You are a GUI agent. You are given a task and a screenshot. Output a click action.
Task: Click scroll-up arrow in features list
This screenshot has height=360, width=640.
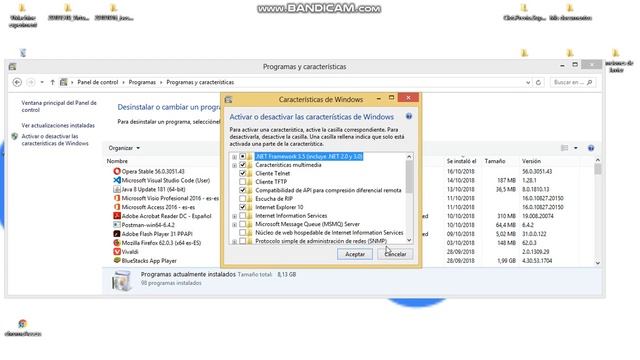point(409,157)
